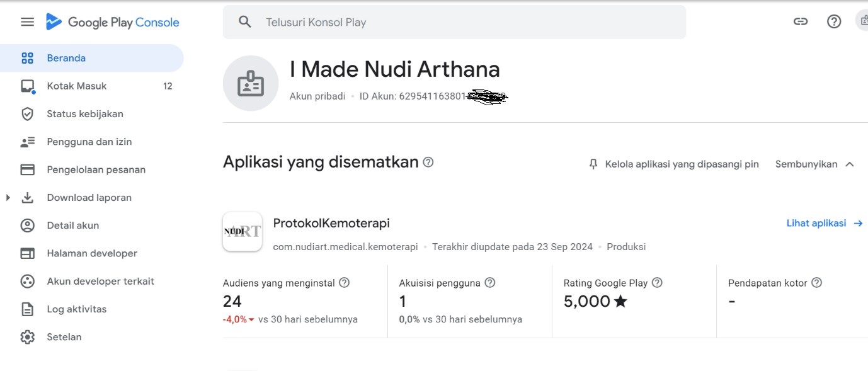Viewport: 868px width, 371px height.
Task: Click help icon next to Rating Google Play
Action: 657,283
